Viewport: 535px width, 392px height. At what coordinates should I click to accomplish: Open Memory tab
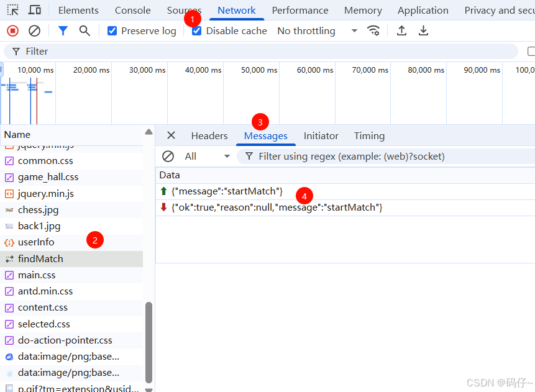tap(363, 10)
